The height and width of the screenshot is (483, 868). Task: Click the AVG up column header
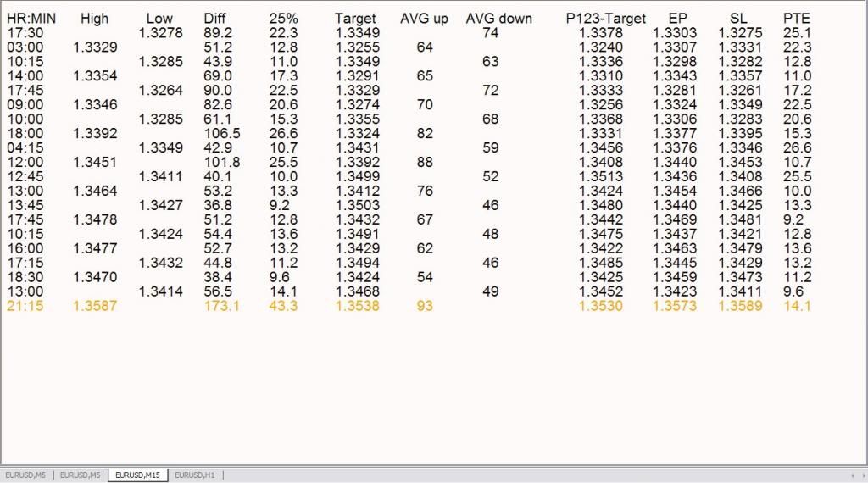[x=424, y=19]
